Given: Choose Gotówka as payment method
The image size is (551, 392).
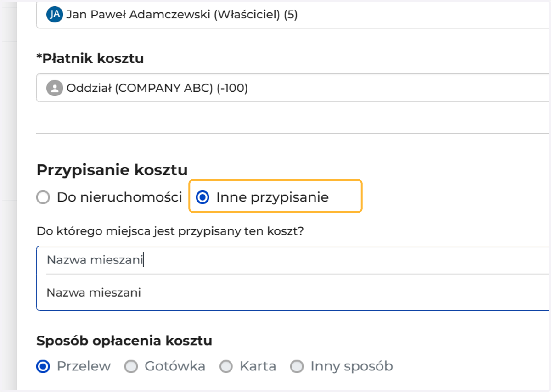Looking at the screenshot, I should [131, 366].
